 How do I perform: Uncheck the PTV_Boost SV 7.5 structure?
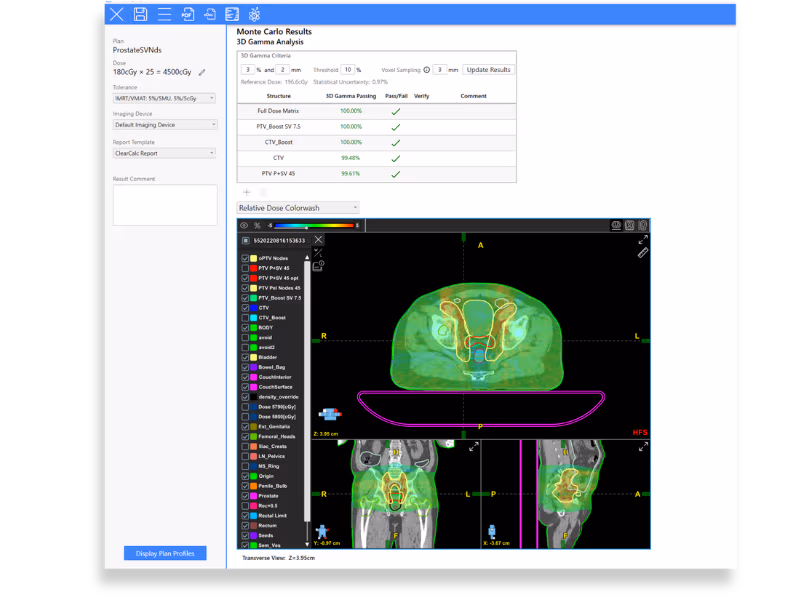click(x=245, y=298)
